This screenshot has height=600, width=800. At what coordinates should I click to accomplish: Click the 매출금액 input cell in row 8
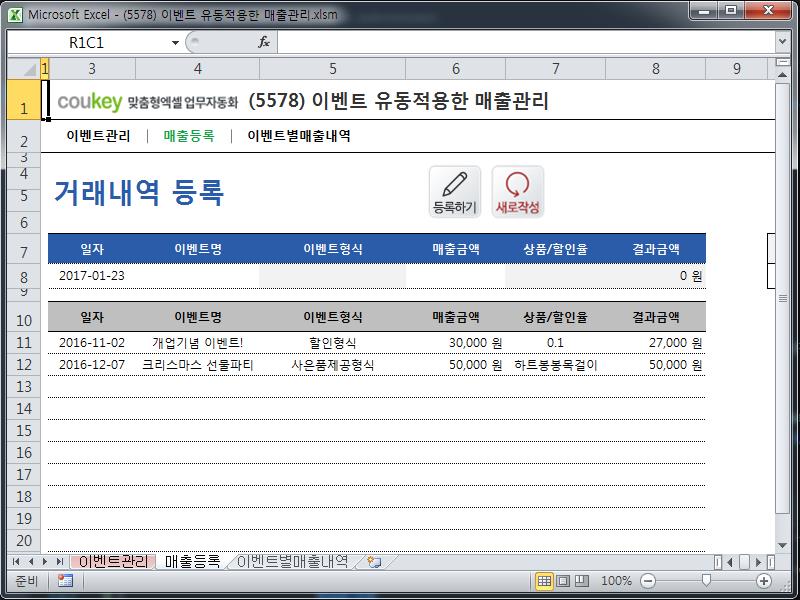click(456, 276)
